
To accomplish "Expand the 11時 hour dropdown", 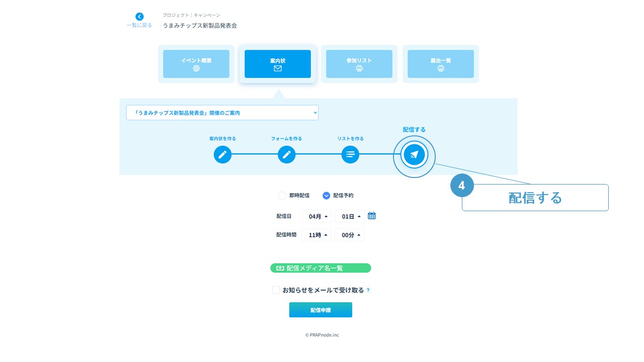I will point(316,235).
